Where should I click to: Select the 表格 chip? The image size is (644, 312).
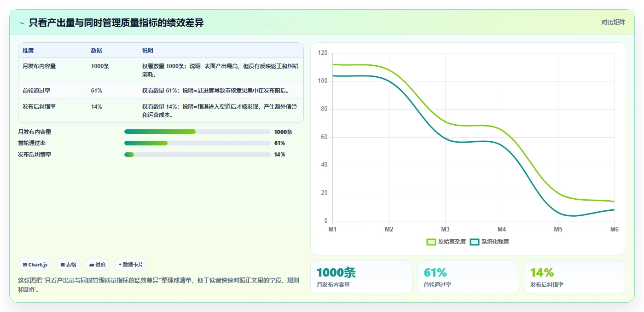click(68, 265)
